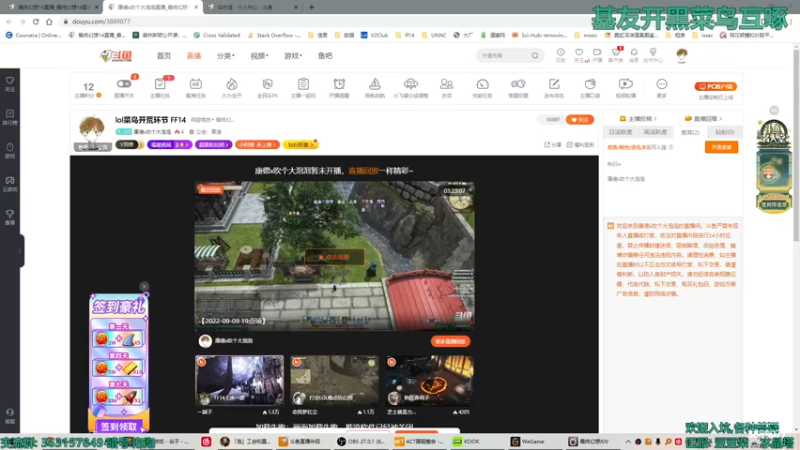
Task: Click the orange 开通贵族 button
Action: [x=721, y=147]
